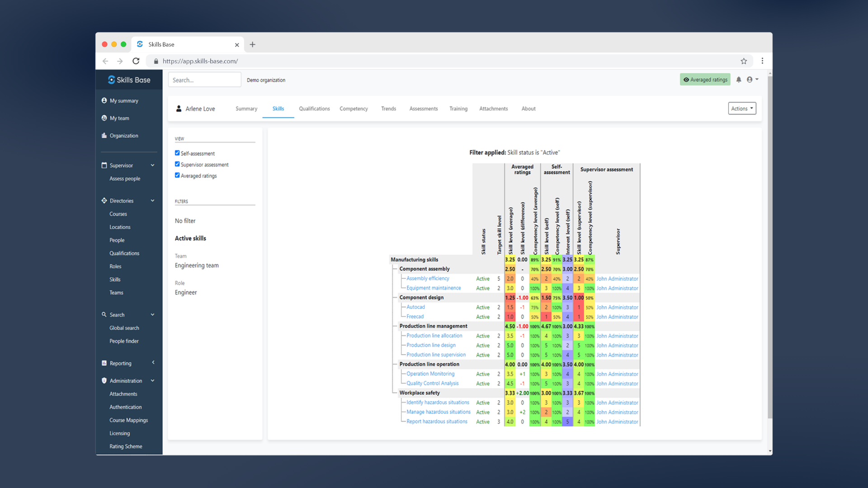Collapse the Administration section chevron
This screenshot has width=868, height=488.
pyautogui.click(x=153, y=380)
